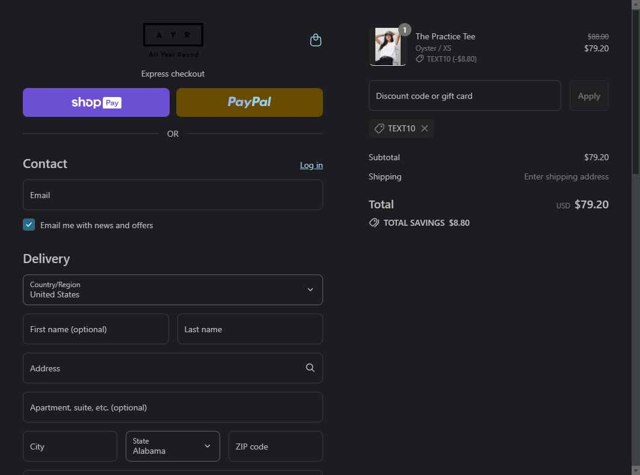Open the shopping bag cart icon
640x475 pixels.
point(316,40)
